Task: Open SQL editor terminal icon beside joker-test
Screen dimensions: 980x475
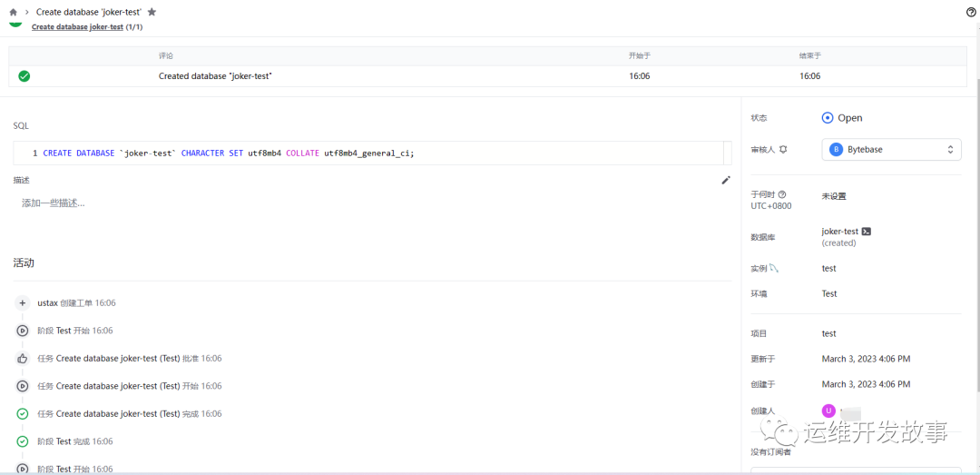Action: point(867,231)
